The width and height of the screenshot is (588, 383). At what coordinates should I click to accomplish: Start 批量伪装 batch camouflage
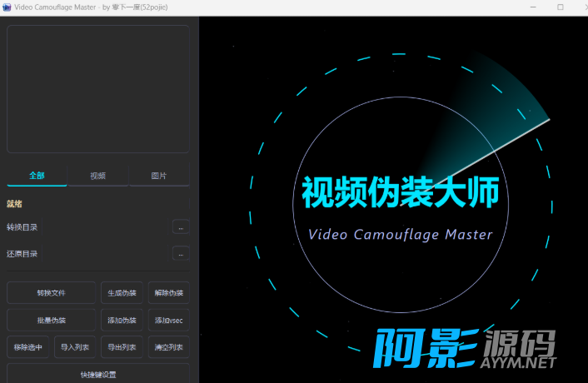coord(51,320)
